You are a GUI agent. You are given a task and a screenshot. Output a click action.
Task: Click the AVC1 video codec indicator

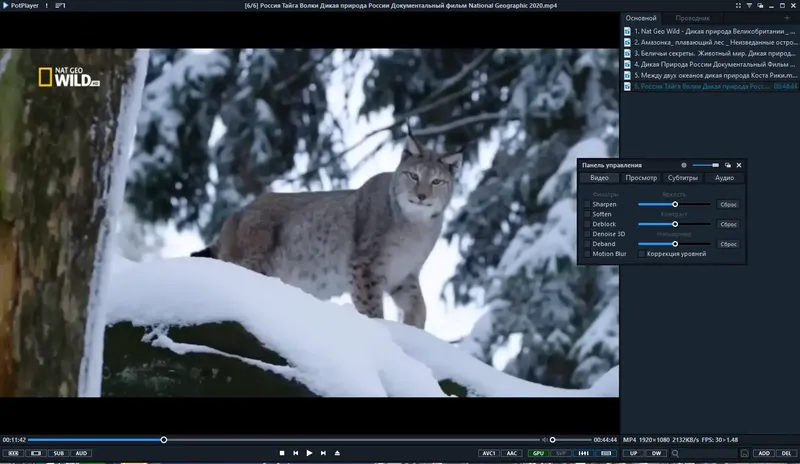(x=488, y=453)
